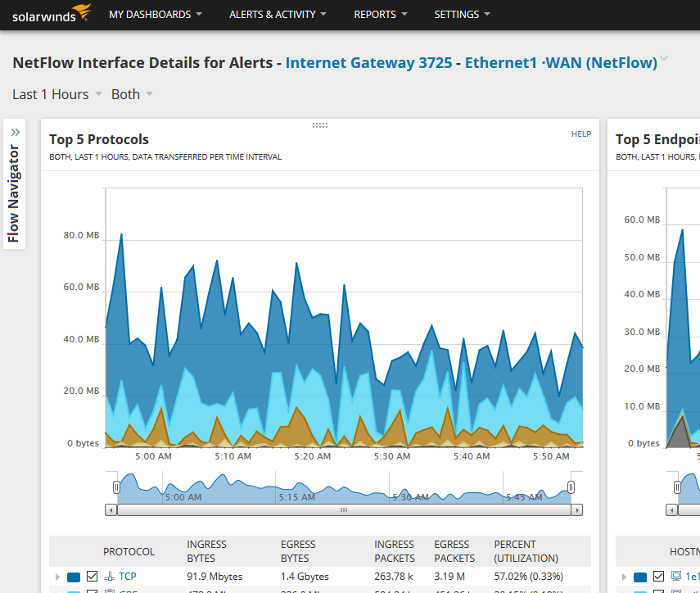Image resolution: width=700 pixels, height=593 pixels.
Task: Expand the chevron next to Ethernet1 WAN title
Action: pos(664,59)
